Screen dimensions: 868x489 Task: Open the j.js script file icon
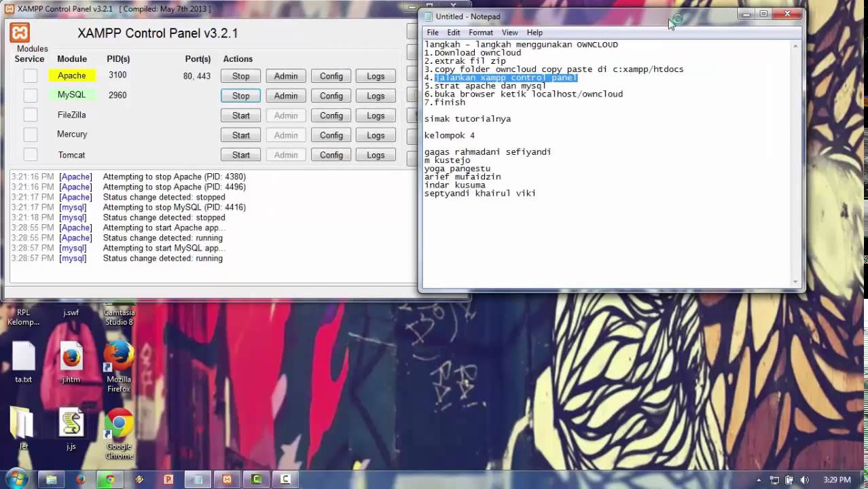coord(71,429)
